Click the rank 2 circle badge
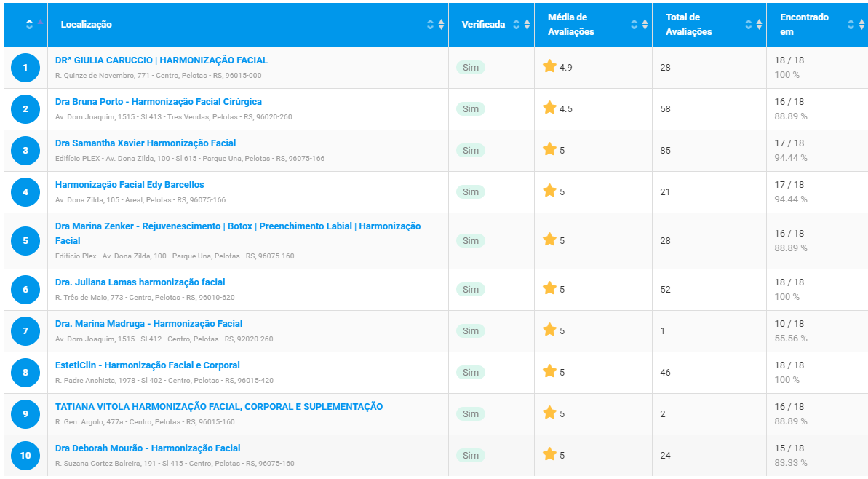 pos(25,109)
